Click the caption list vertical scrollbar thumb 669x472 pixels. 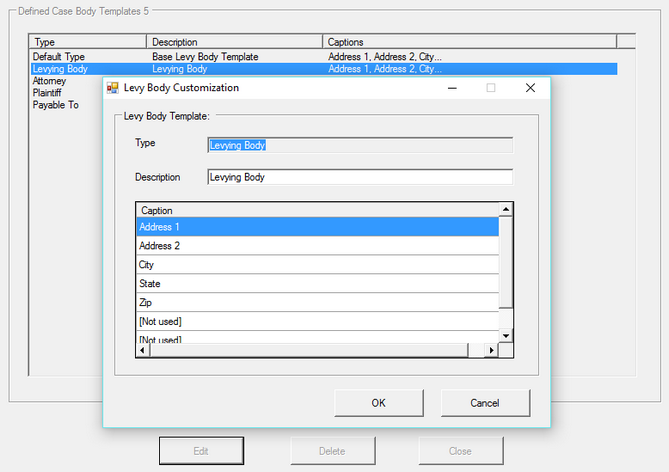pos(506,262)
